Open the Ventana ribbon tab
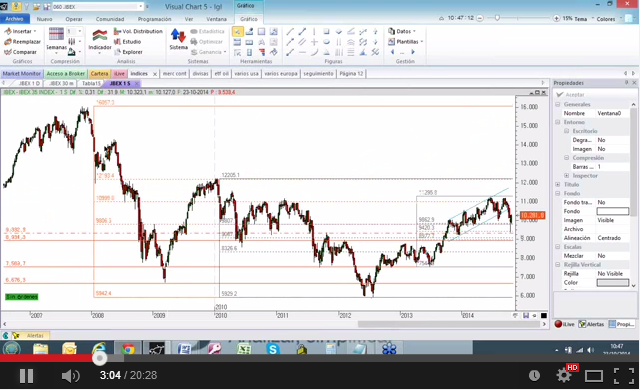The image size is (640, 390). click(x=216, y=19)
